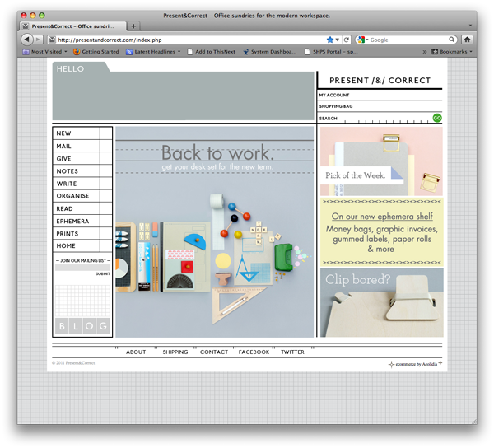Click the mailing list email input field
This screenshot has width=494, height=448.
coord(82,268)
